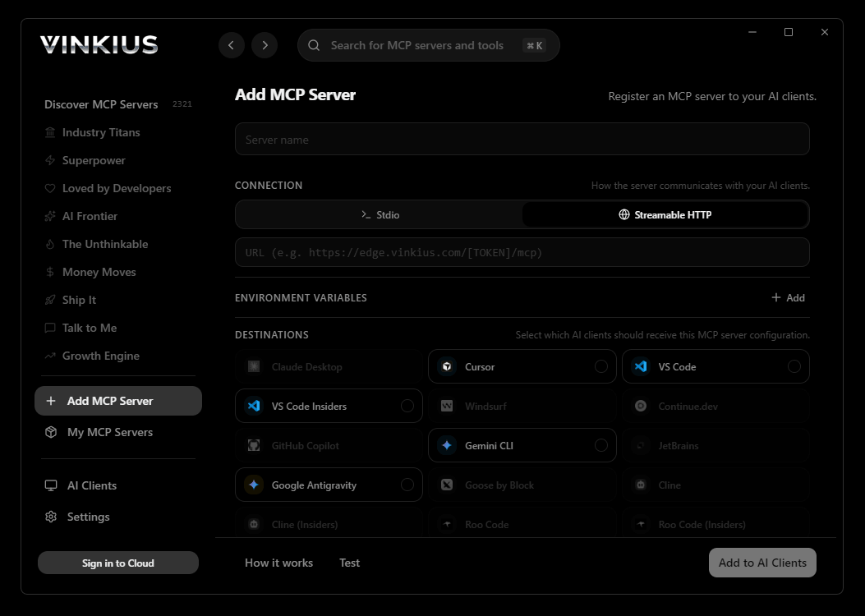Click the back navigation arrow
The image size is (865, 616).
tap(232, 45)
